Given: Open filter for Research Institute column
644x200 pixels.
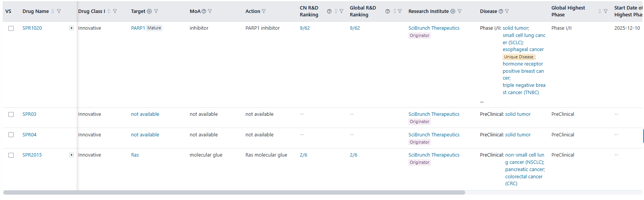Looking at the screenshot, I should coord(459,11).
